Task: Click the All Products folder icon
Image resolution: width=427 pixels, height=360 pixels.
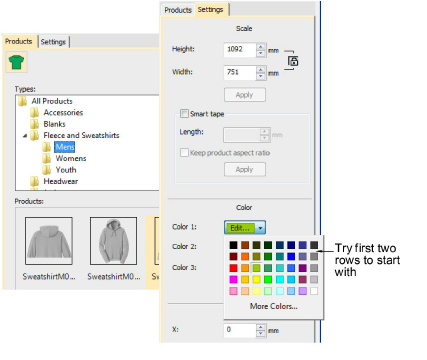Action: [23, 101]
